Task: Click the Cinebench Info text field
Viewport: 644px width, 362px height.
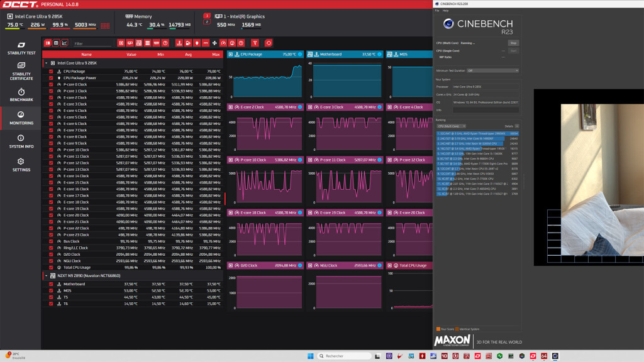Action: (486, 110)
